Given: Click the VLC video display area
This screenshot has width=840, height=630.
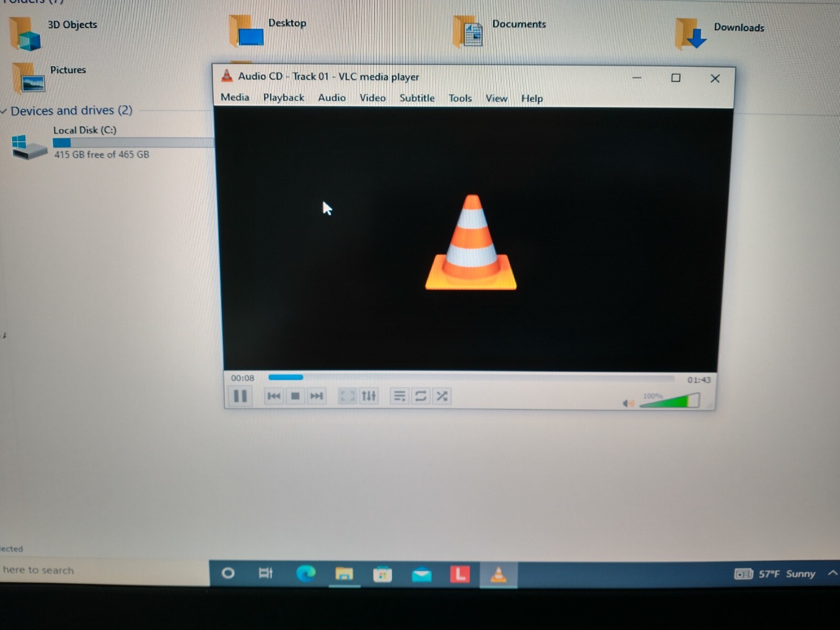Looking at the screenshot, I should (471, 239).
